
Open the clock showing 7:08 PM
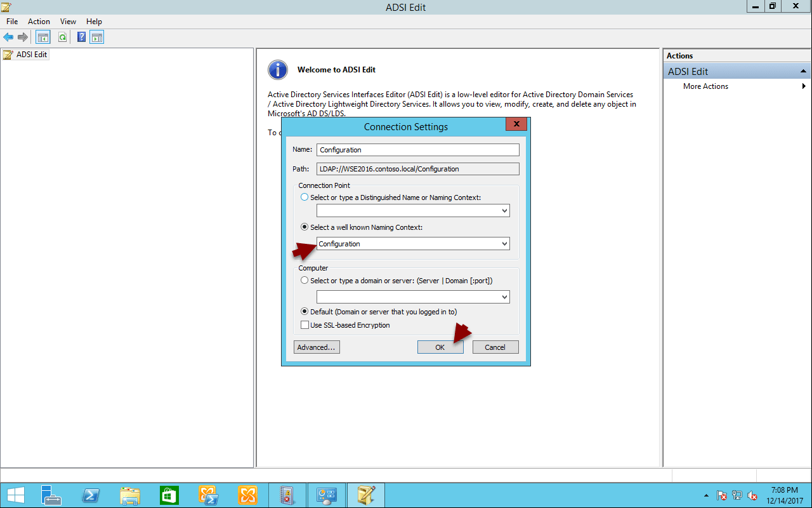(785, 495)
